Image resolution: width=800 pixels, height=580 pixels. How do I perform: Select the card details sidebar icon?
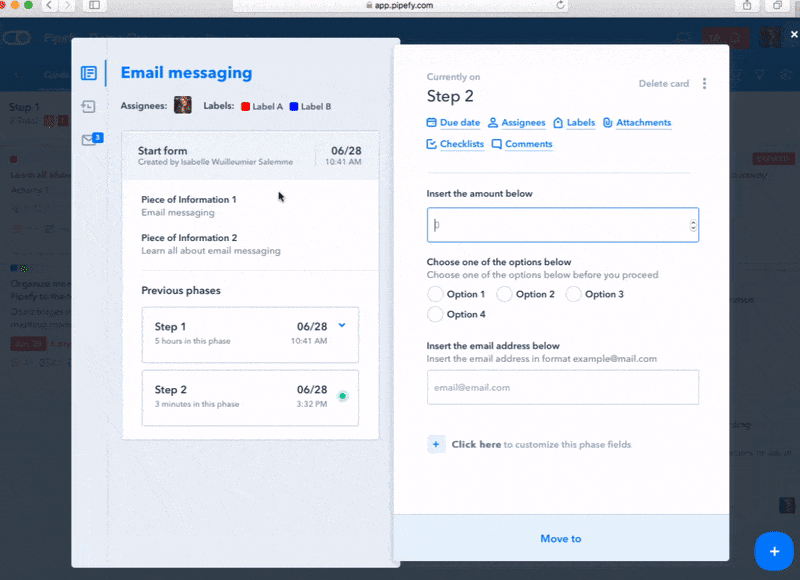(x=89, y=73)
